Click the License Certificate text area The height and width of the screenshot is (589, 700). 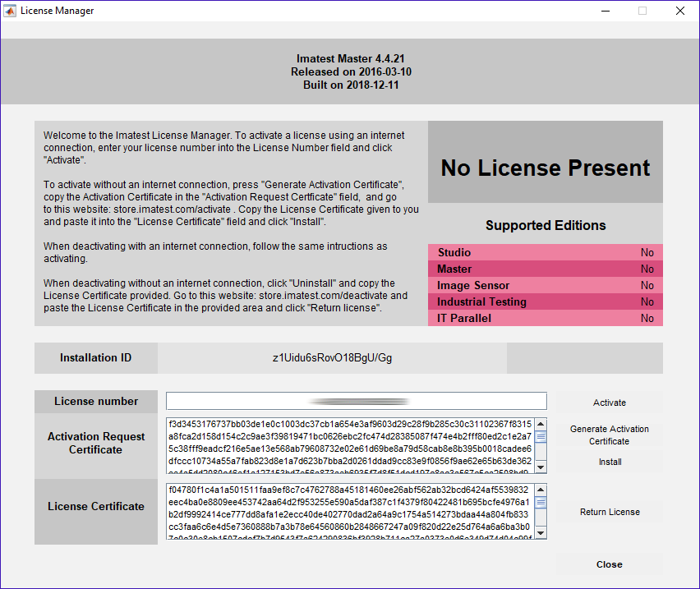pos(351,511)
